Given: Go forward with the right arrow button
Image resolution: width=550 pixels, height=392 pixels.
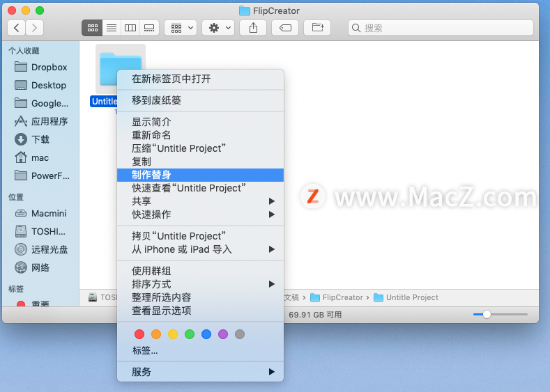Looking at the screenshot, I should pyautogui.click(x=34, y=28).
